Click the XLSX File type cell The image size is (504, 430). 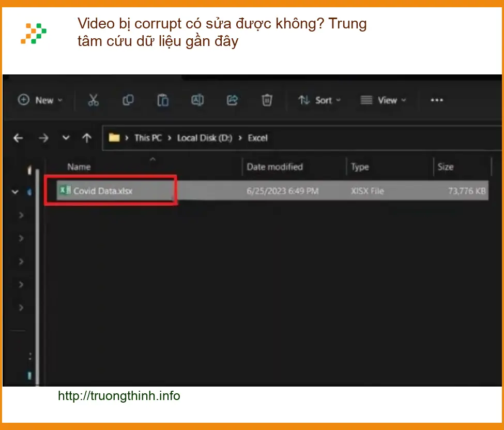coord(367,191)
